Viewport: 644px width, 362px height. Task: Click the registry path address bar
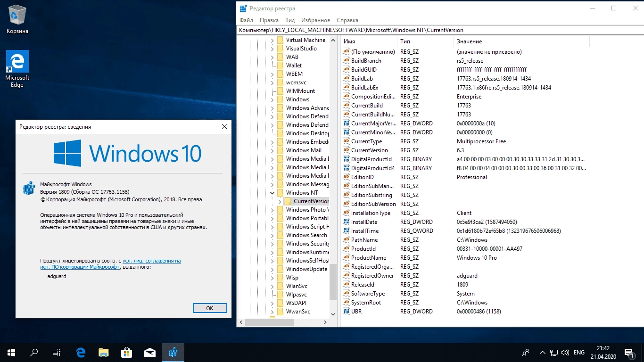(x=439, y=30)
